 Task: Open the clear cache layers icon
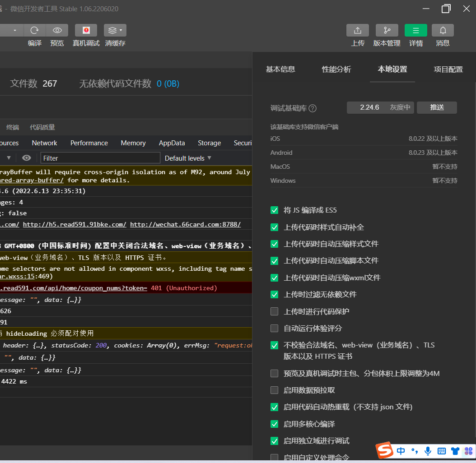tap(115, 30)
